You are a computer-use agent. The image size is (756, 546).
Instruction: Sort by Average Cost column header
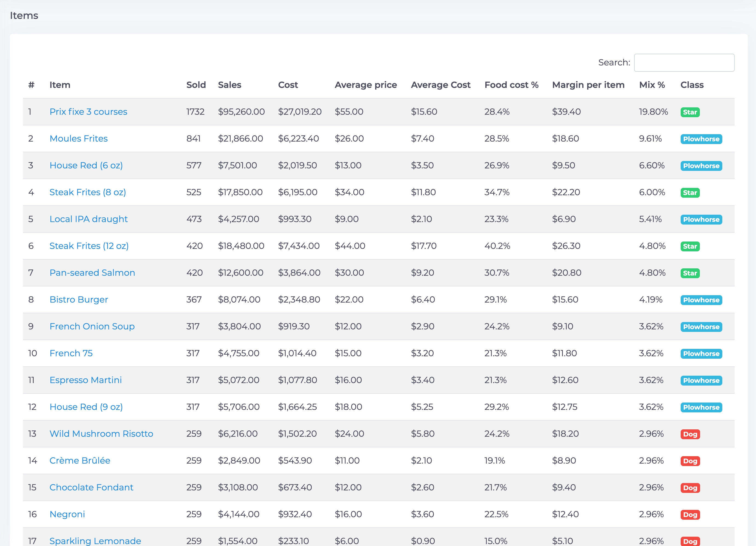[441, 85]
